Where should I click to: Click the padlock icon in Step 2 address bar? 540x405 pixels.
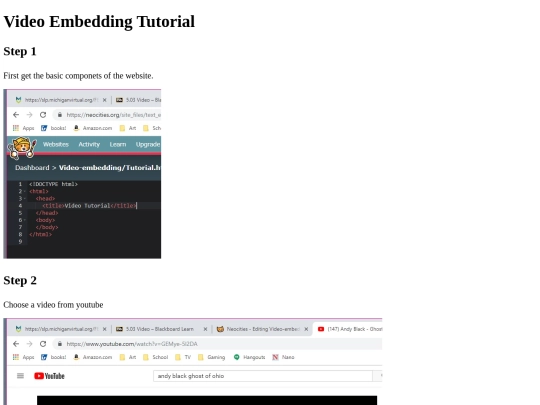tap(60, 344)
